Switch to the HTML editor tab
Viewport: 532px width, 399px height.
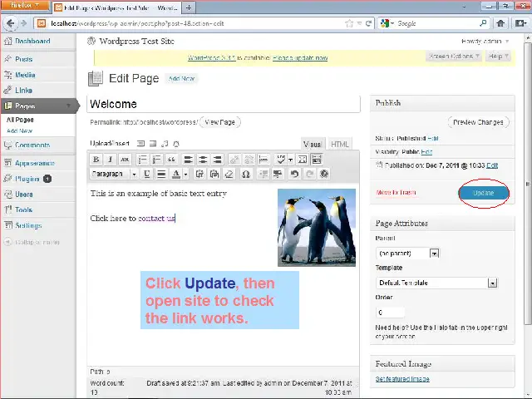click(339, 144)
